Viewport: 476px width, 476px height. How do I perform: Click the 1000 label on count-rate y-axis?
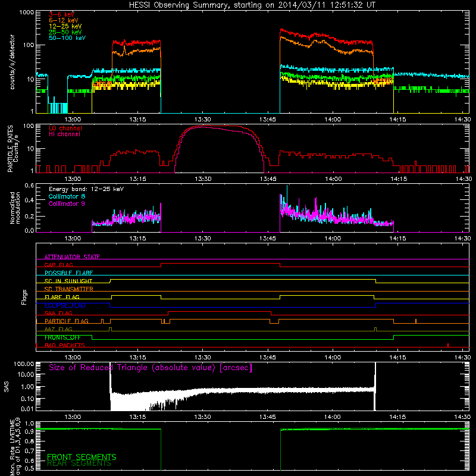click(x=26, y=12)
